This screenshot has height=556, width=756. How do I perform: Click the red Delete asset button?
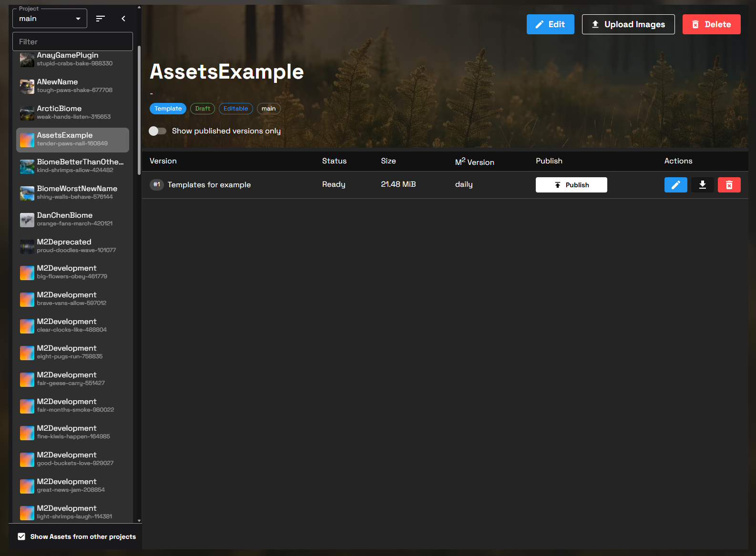point(711,24)
